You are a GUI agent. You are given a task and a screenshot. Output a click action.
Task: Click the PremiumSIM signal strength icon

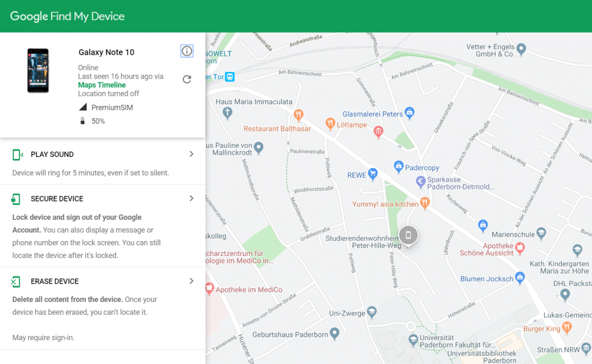coord(84,107)
